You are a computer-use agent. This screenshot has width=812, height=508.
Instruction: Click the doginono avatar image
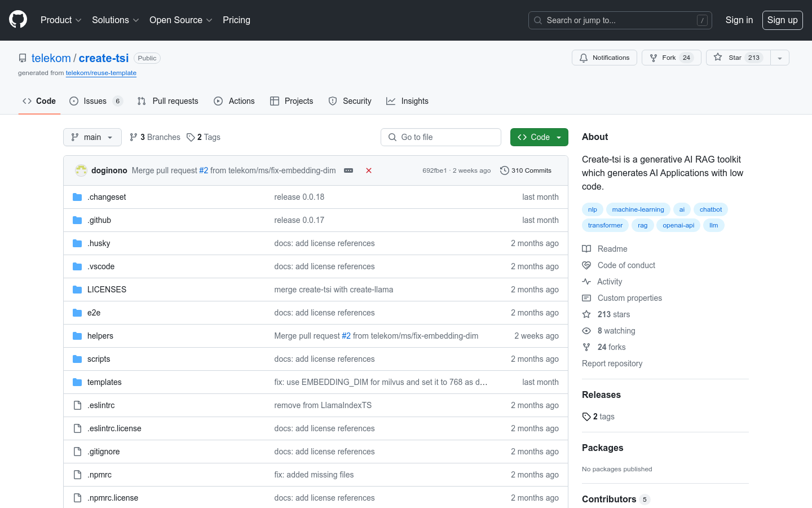81,170
